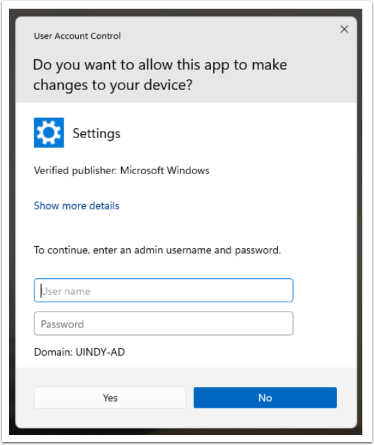
Task: Click the admin username and password instruction
Action: click(x=157, y=250)
